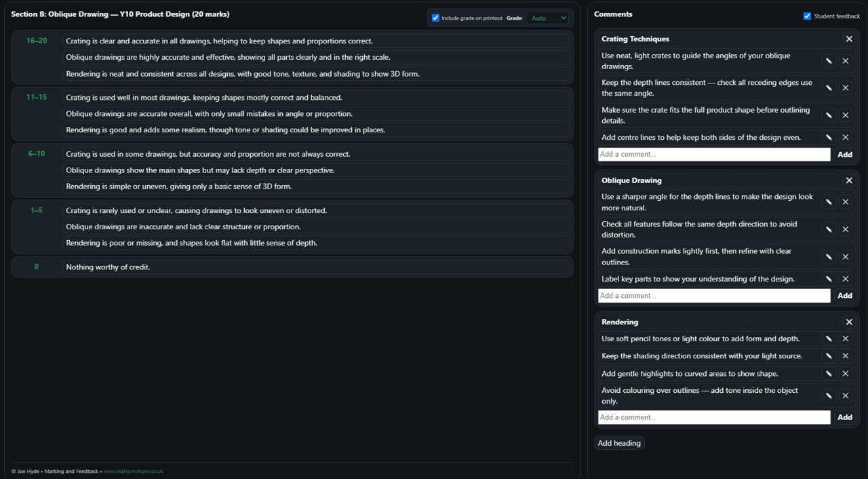The height and width of the screenshot is (479, 868).
Task: Click Add button under Crating Techniques
Action: point(844,155)
